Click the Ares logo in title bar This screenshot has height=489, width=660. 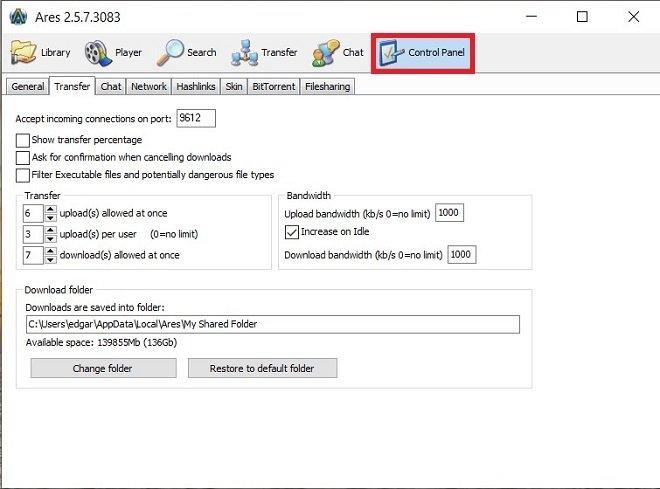coord(18,17)
